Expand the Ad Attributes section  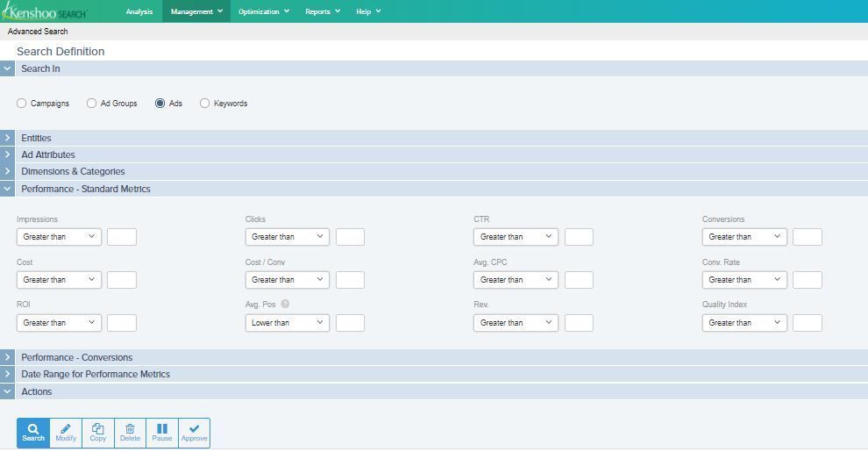pos(7,154)
